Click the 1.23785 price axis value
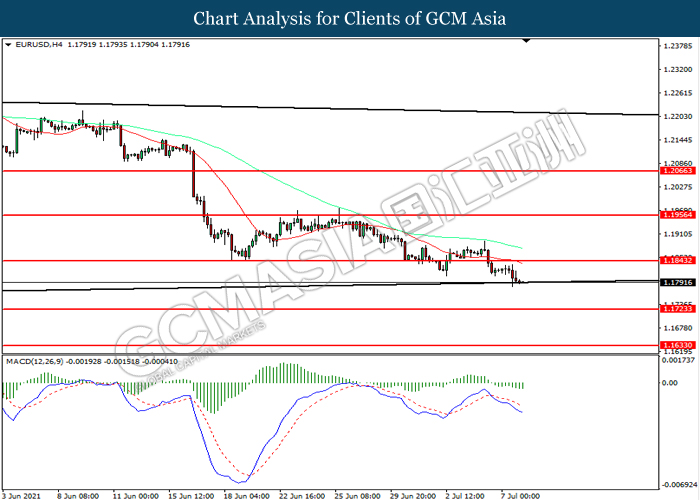This screenshot has height=500, width=700. [x=679, y=46]
